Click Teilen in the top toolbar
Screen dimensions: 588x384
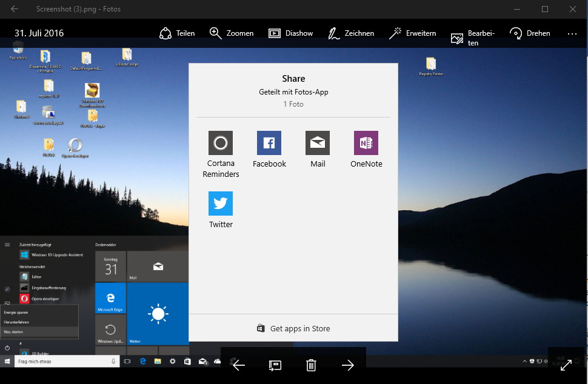[177, 33]
